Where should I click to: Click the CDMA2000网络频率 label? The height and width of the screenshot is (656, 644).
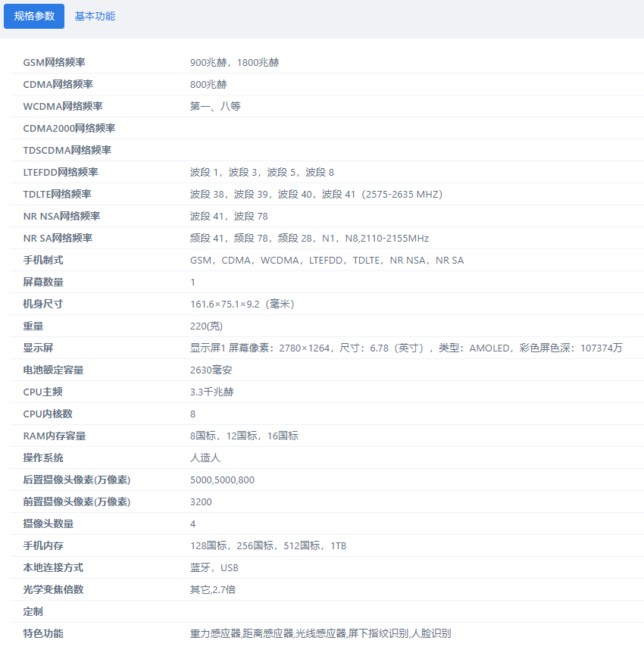pos(69,128)
